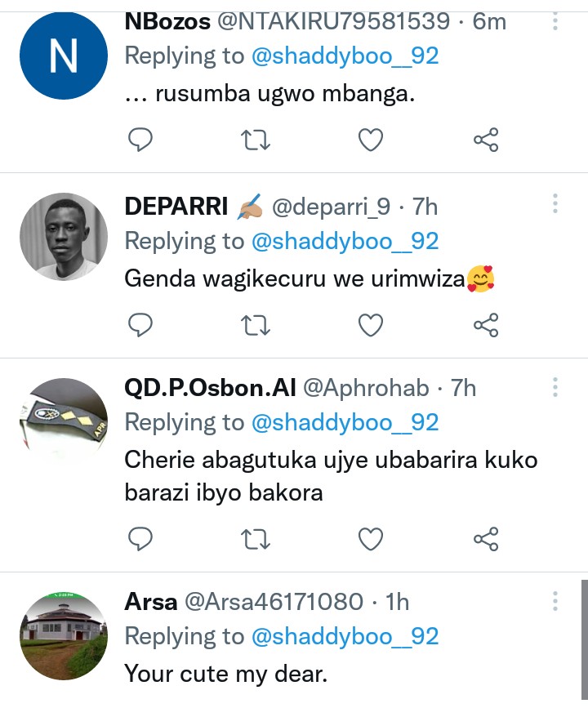The width and height of the screenshot is (588, 708).
Task: Like the 'rusumba ugwo mbanga' tweet
Action: (371, 140)
